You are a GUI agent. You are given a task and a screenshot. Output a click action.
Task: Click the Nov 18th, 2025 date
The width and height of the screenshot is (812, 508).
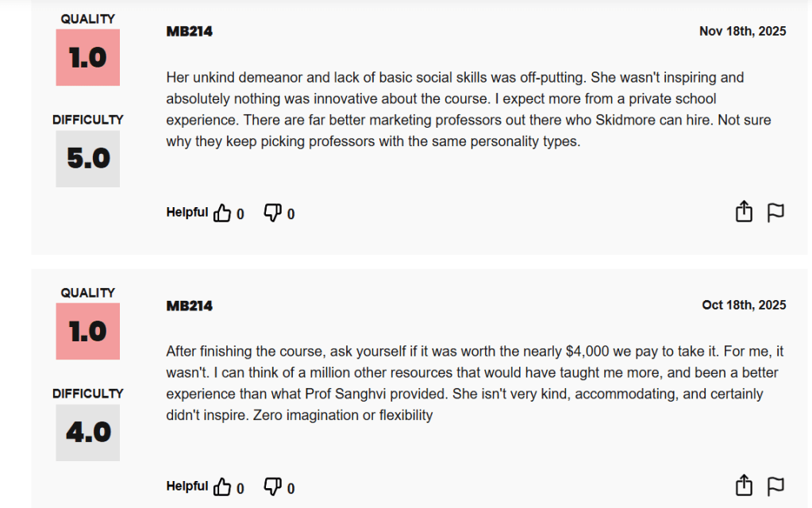[x=742, y=31]
